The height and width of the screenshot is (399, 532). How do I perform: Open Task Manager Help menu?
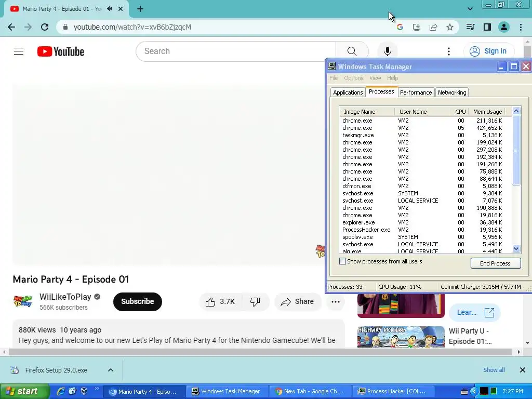coord(393,78)
